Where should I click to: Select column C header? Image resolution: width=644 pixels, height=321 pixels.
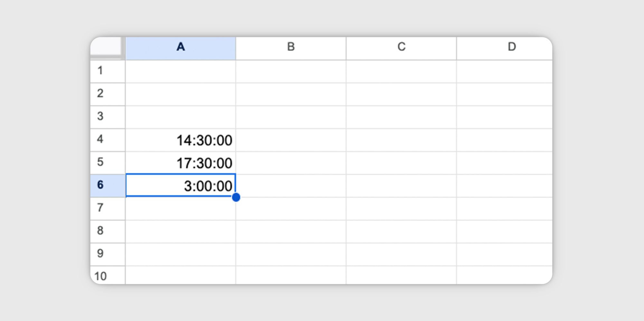401,47
